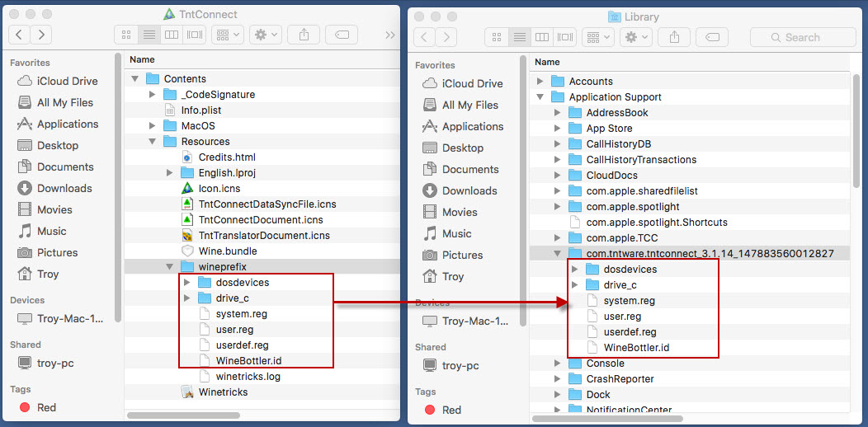This screenshot has height=427, width=868.
Task: Expand the _CodeSignature folder
Action: [x=153, y=95]
